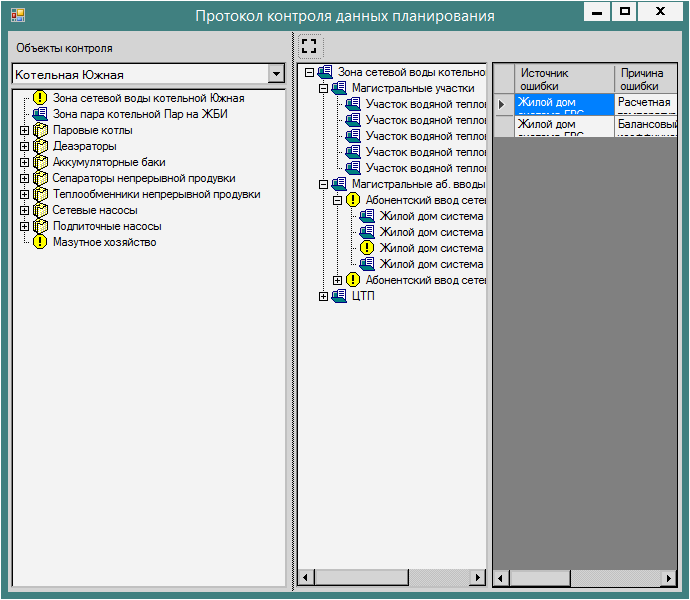Screen dimensions: 690x600
Task: Open the Котельная Южная dropdown list
Action: tap(276, 75)
